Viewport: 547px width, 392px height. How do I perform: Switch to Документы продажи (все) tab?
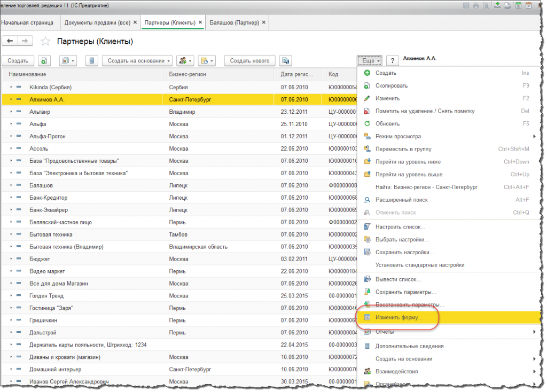(97, 22)
